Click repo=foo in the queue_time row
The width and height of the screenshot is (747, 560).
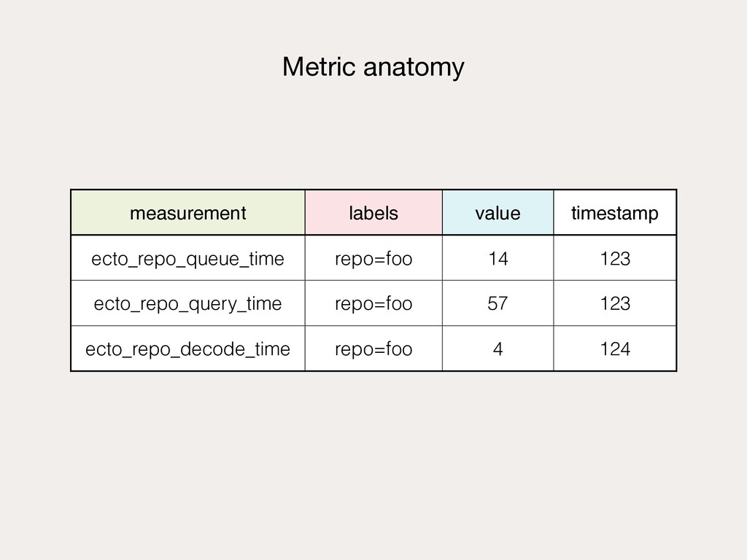[x=373, y=257]
